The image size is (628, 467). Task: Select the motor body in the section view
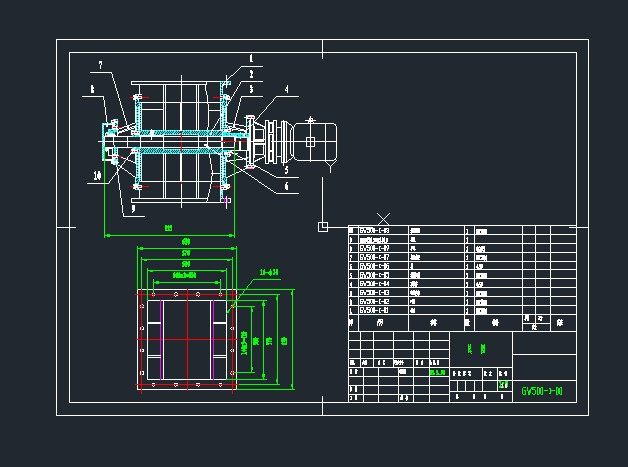coord(315,142)
